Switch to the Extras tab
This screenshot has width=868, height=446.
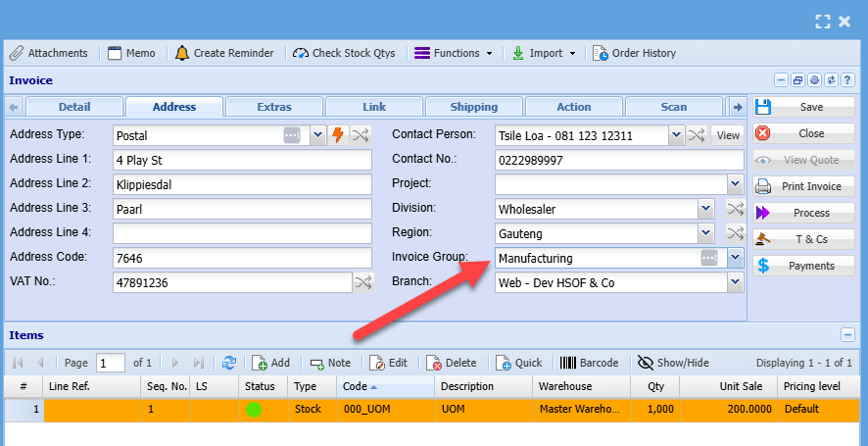tap(274, 107)
